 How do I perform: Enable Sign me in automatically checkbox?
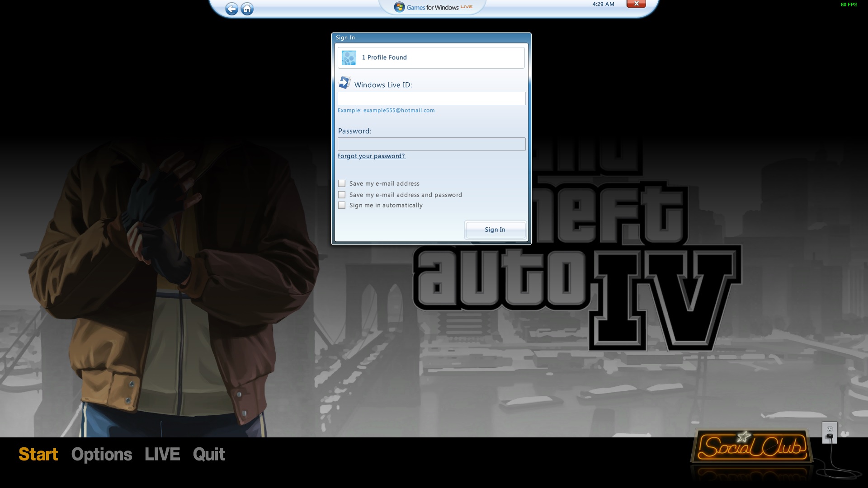click(x=341, y=204)
